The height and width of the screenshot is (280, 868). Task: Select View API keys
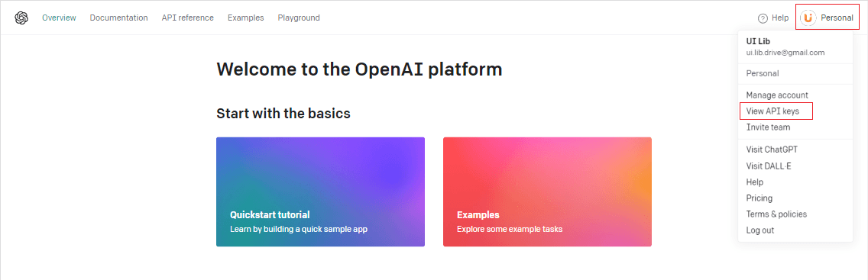[772, 111]
